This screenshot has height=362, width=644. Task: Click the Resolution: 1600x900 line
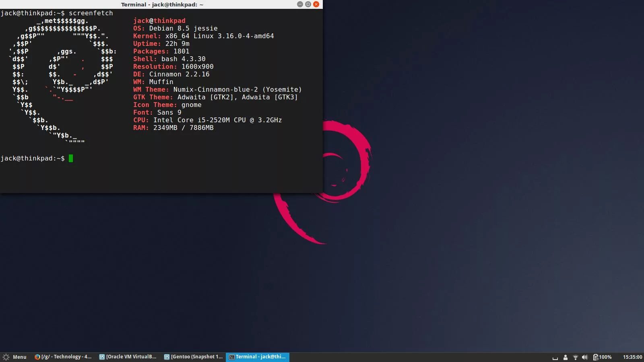point(173,66)
